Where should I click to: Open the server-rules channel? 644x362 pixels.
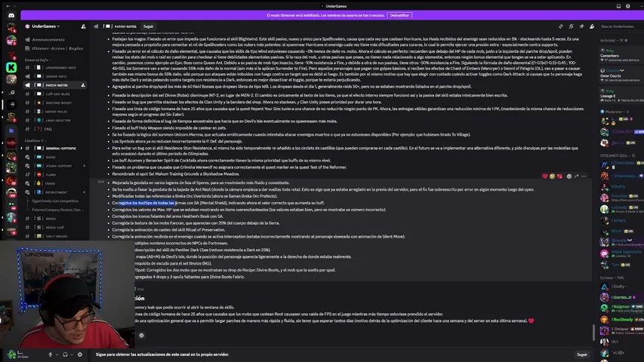tap(57, 112)
